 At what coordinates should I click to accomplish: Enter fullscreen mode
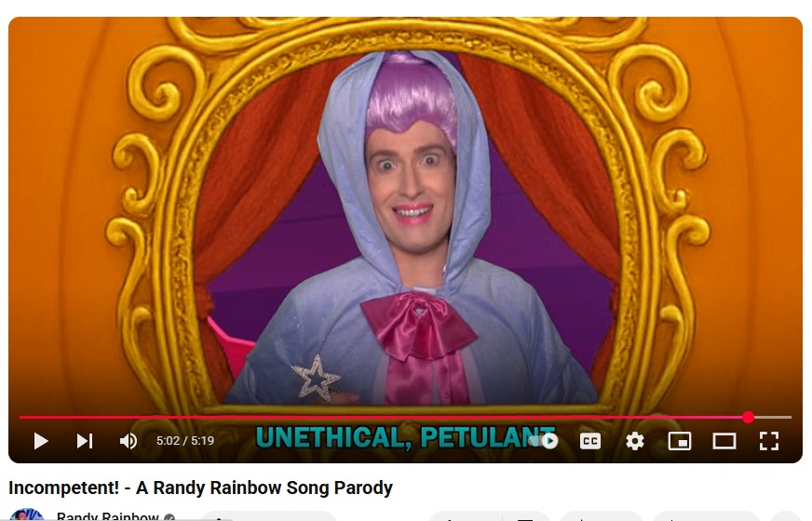click(x=769, y=441)
